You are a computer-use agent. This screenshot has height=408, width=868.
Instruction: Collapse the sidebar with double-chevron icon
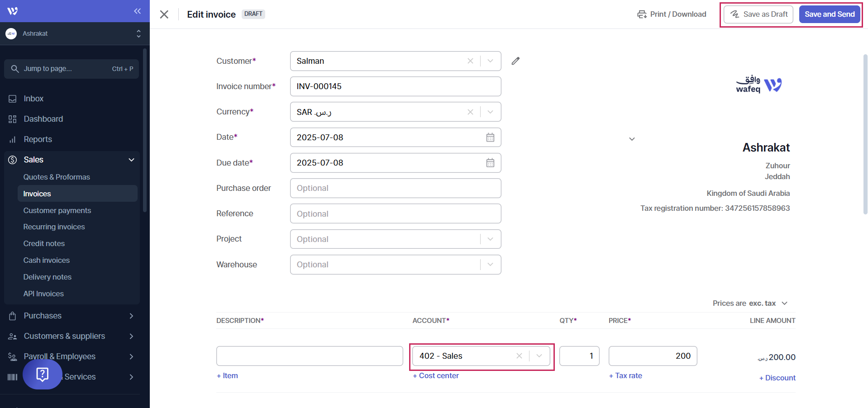coord(137,11)
